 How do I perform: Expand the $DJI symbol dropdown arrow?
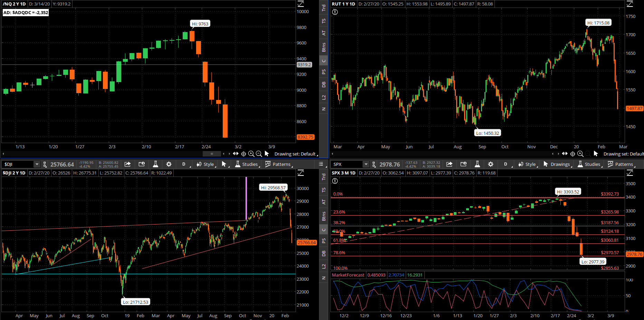pos(37,164)
